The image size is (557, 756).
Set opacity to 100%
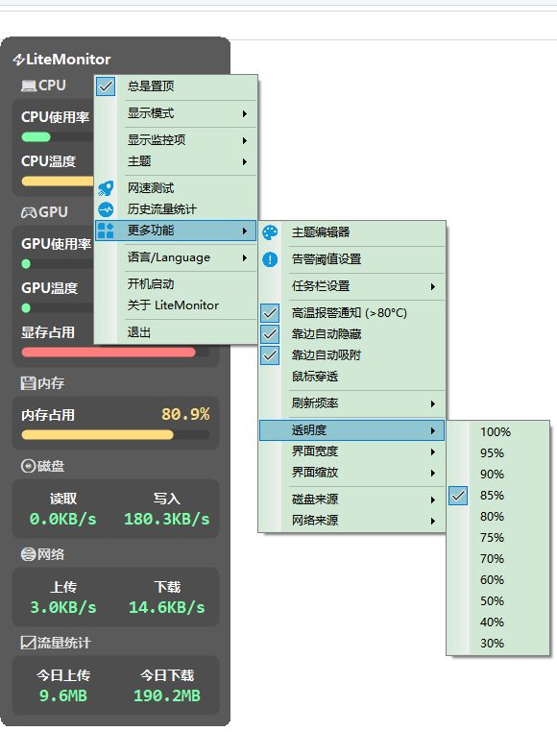pos(497,432)
